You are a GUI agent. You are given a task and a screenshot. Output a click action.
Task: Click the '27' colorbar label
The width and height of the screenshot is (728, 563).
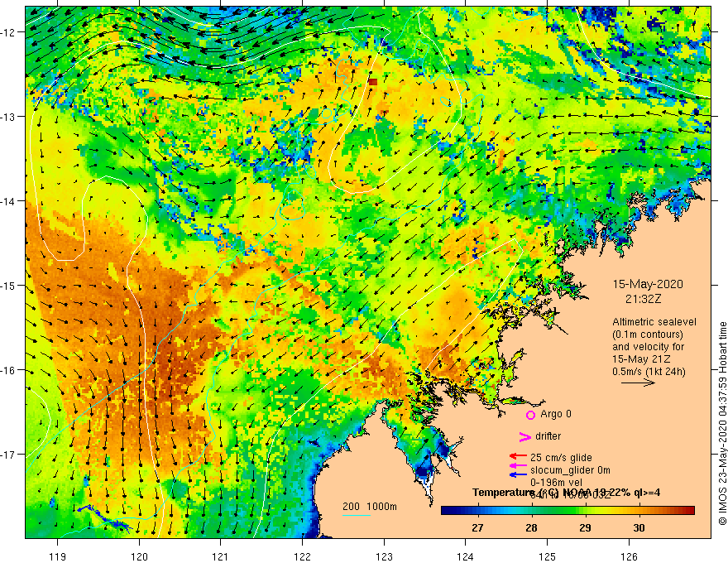click(x=477, y=527)
